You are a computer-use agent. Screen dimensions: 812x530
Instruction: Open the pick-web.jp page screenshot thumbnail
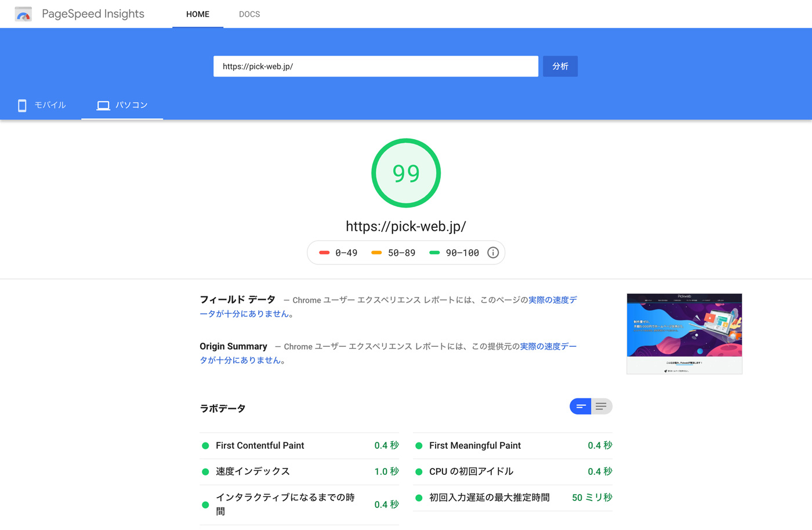point(684,333)
